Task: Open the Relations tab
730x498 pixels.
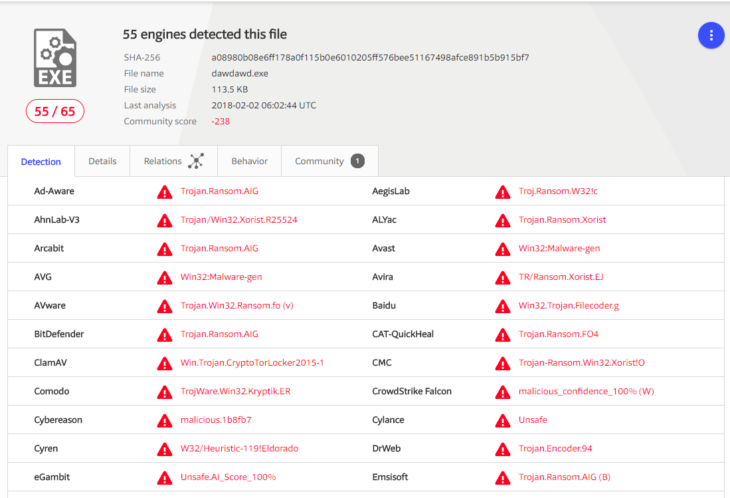Action: 174,161
